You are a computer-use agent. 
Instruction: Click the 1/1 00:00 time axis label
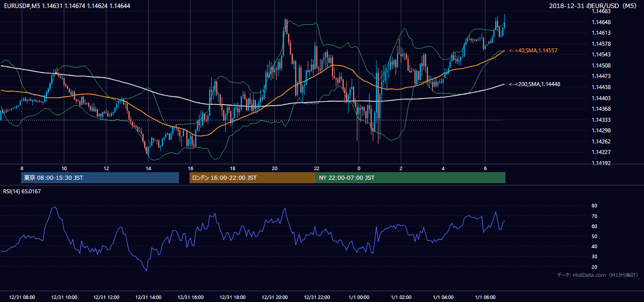tap(359, 297)
